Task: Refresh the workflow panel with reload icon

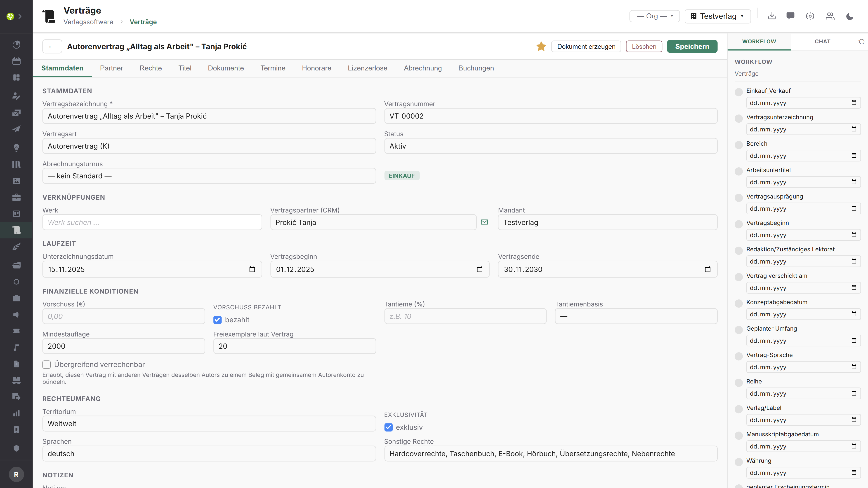Action: tap(861, 42)
